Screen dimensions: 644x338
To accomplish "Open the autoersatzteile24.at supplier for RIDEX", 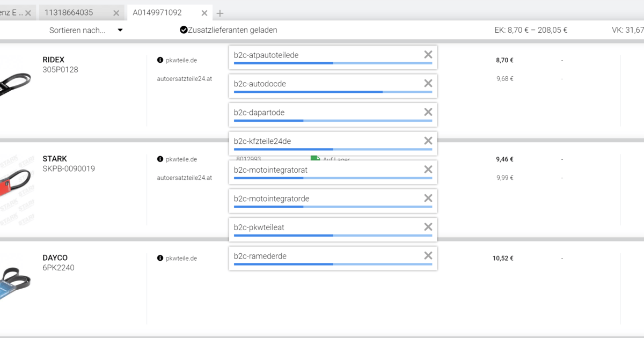I will 184,79.
